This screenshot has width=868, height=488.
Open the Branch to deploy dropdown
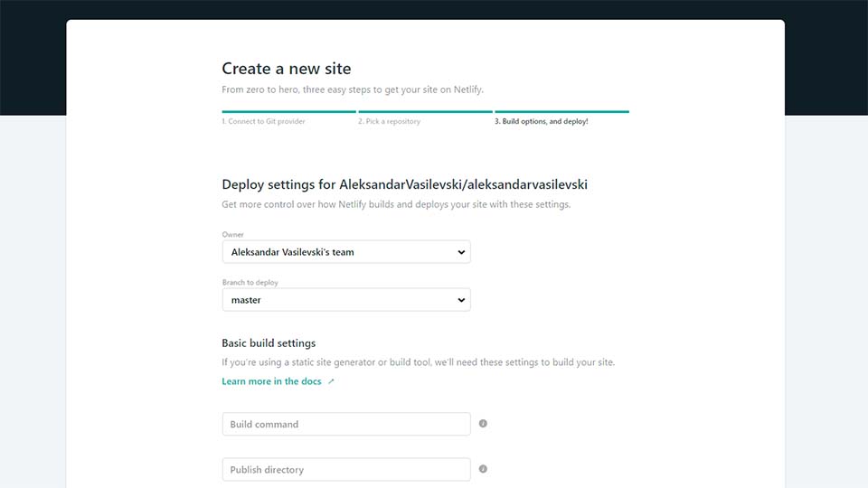coord(346,300)
